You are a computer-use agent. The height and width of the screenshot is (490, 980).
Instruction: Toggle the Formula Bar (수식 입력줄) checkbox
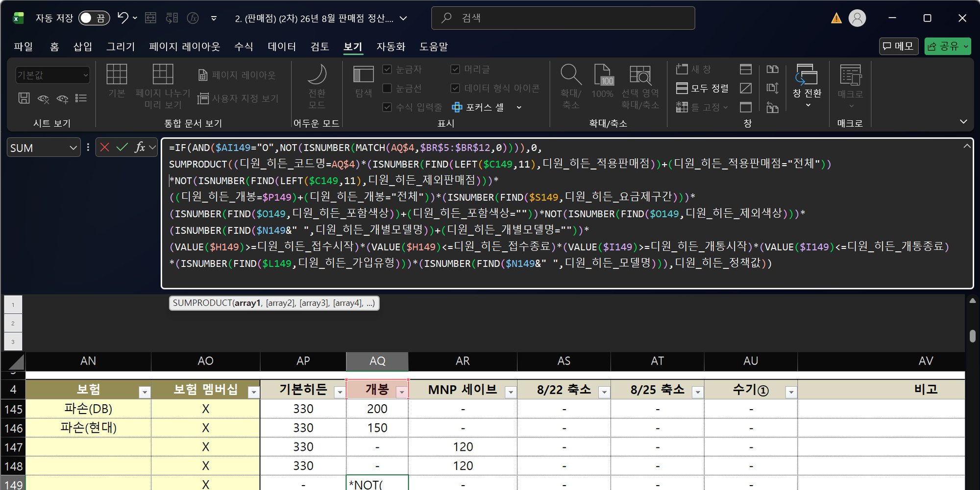tap(387, 107)
